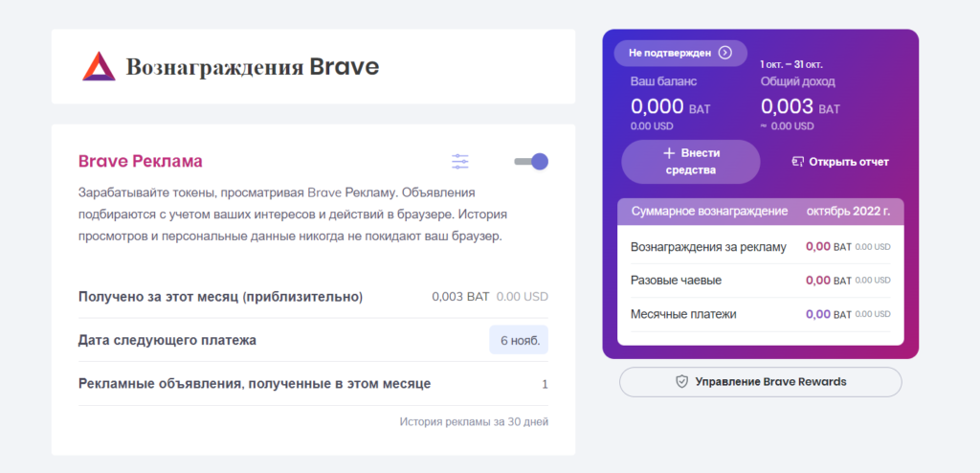Click the 1 окт. – 31 окт. date range
The width and height of the screenshot is (980, 473).
pos(791,64)
